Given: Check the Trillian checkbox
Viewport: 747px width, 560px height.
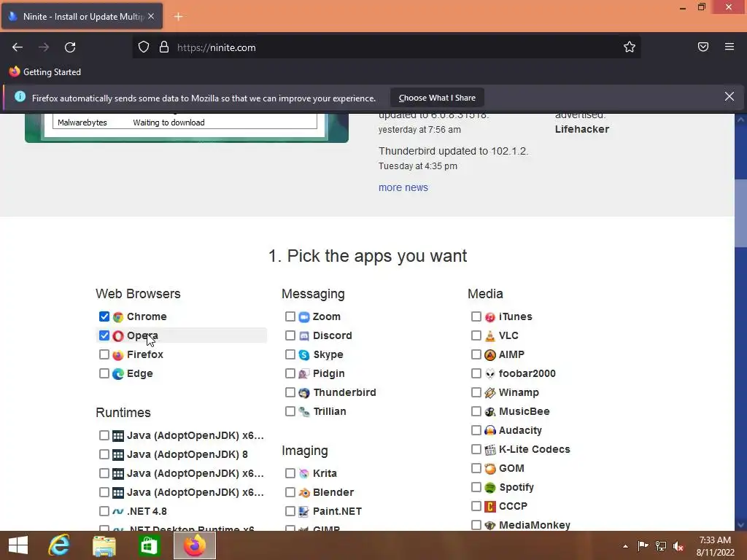Looking at the screenshot, I should 290,411.
